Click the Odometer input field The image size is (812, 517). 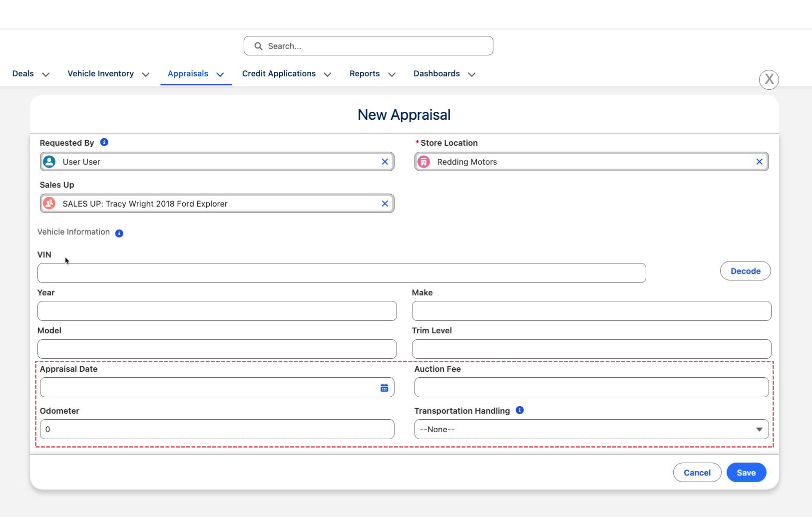pos(217,429)
